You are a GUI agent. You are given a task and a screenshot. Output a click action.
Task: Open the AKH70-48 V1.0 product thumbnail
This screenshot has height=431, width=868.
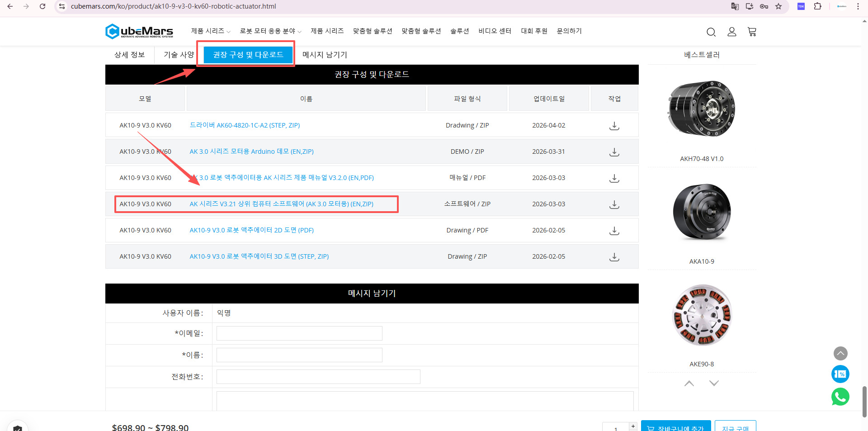(x=701, y=109)
